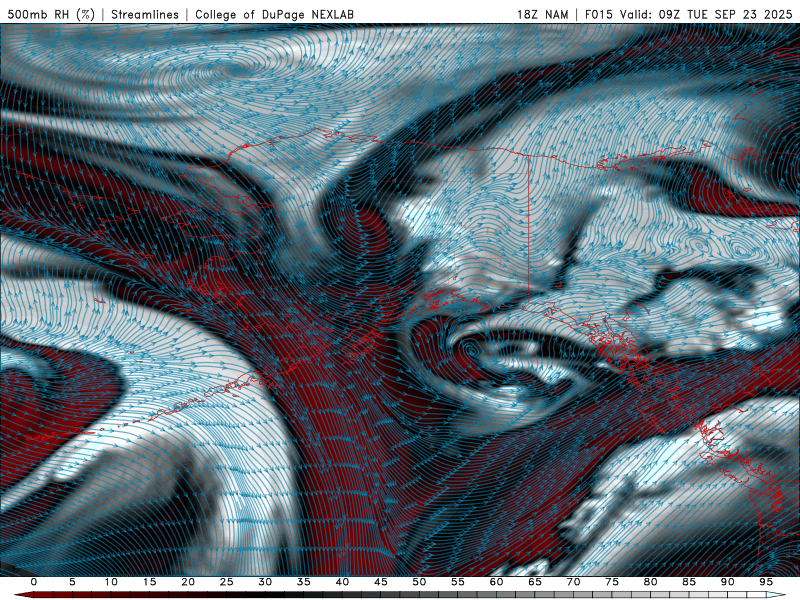Screen dimensions: 800x600
Task: Click the colorbar label '25'
Action: [227, 582]
